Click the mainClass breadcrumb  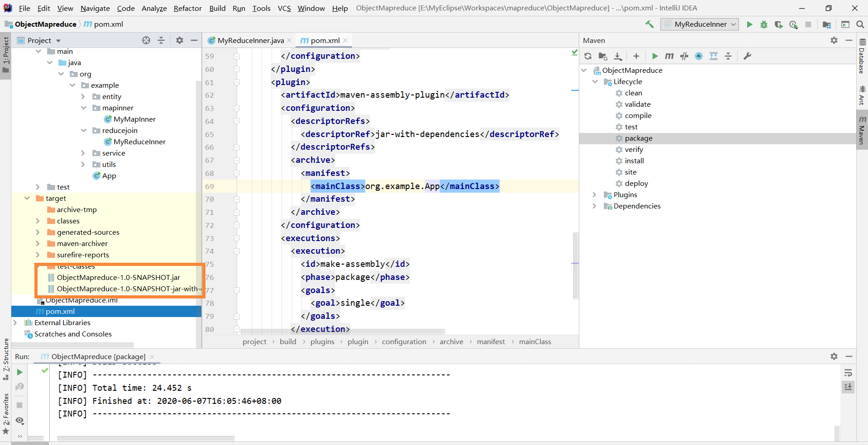(535, 341)
